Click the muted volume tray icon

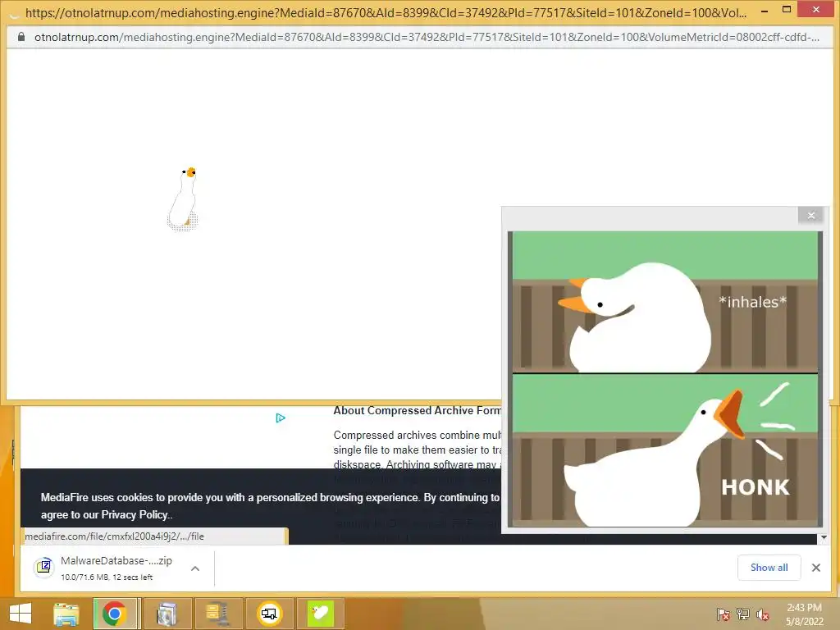763,614
